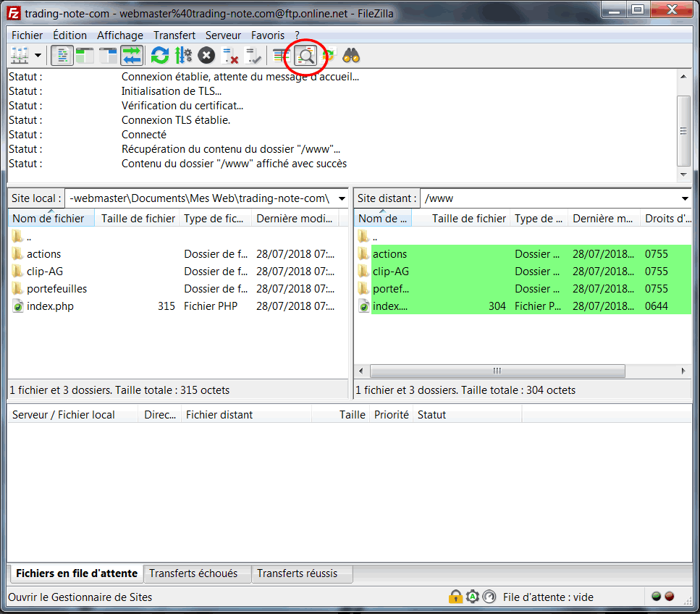Click the Site distant /www path field
Viewport: 700px width, 614px height.
click(x=550, y=198)
